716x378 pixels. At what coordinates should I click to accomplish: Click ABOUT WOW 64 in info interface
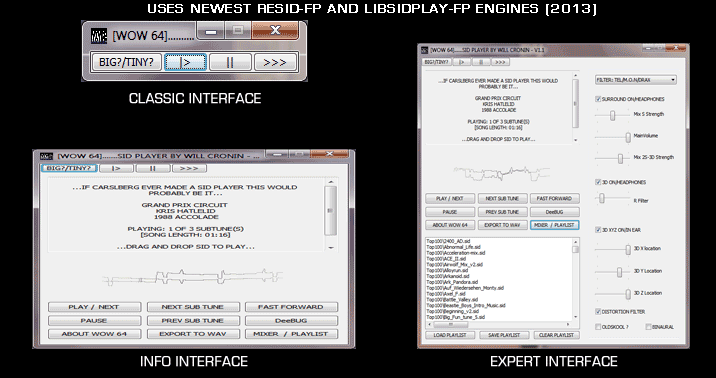(x=95, y=334)
